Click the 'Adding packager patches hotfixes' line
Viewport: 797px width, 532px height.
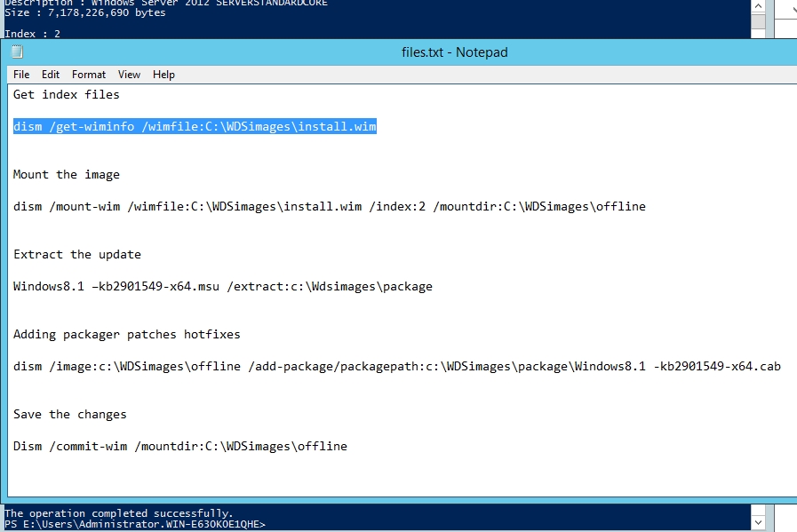tap(126, 335)
